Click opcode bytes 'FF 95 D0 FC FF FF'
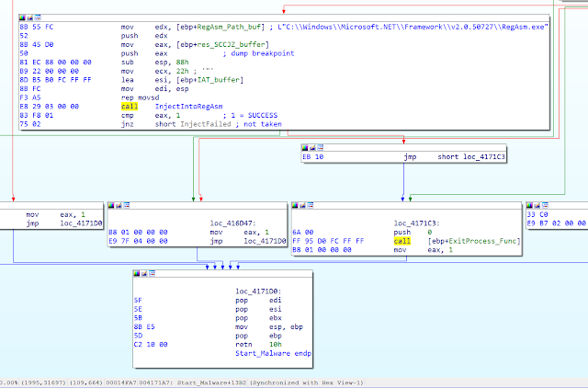The height and width of the screenshot is (388, 588). click(x=328, y=241)
